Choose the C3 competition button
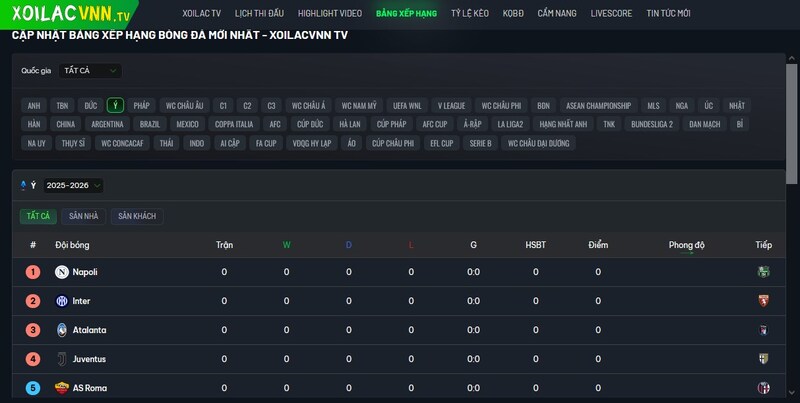Viewport: 800px width, 403px height. click(271, 106)
